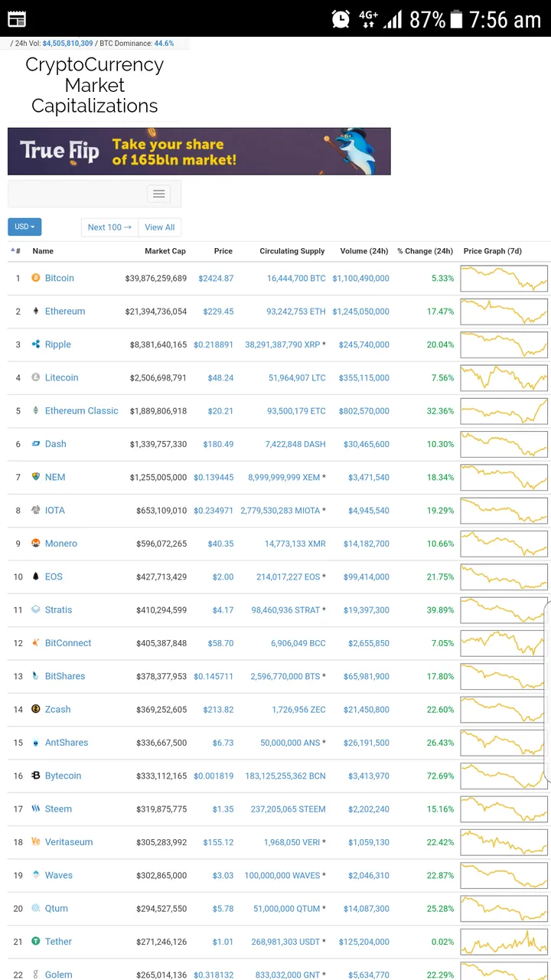Click Bitcoin market cap $39,876,259,689
Viewport: 551px width, 980px height.
[x=156, y=278]
